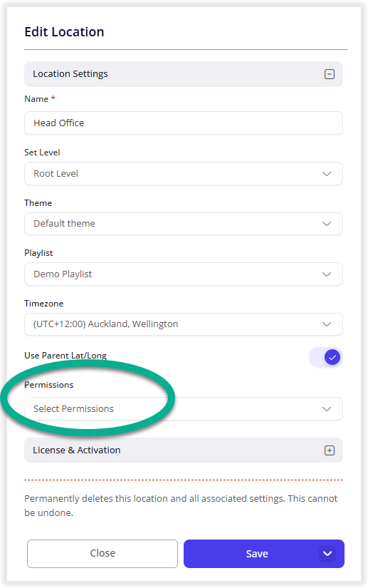The height and width of the screenshot is (588, 368).
Task: Click the chevron arrow in Playlist field
Action: click(327, 274)
